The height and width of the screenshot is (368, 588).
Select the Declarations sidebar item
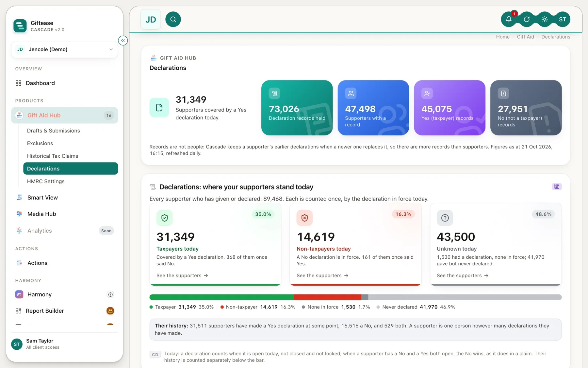click(71, 168)
